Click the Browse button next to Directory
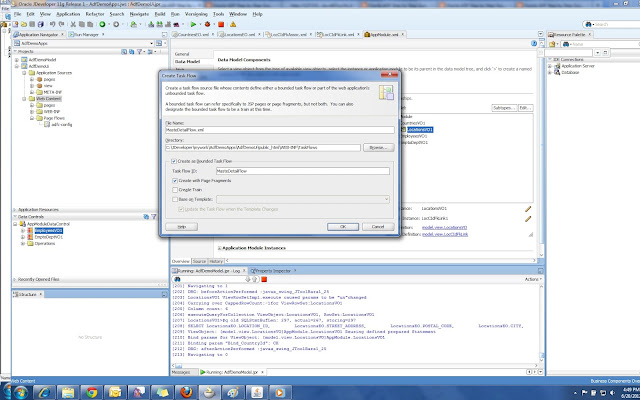Image resolution: width=640 pixels, height=400 pixels. coord(378,147)
